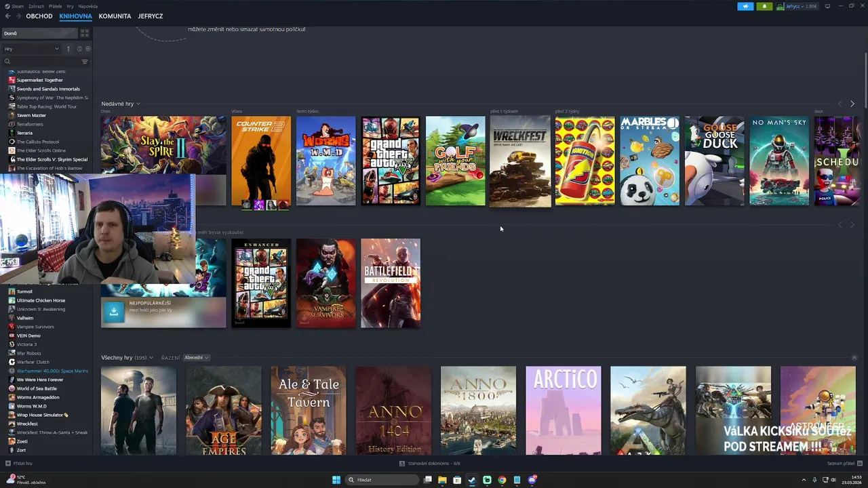Open Anno 1800 cover

[478, 411]
